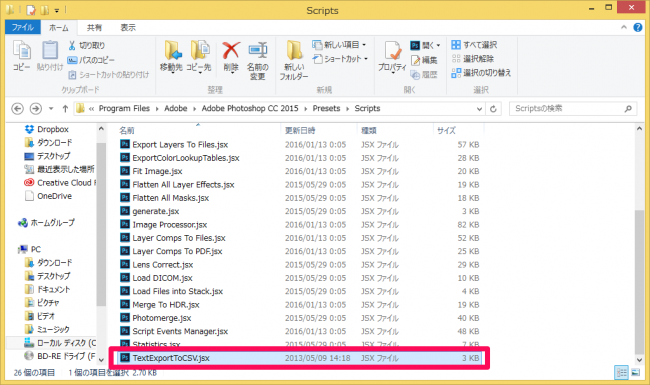Click Program Files in breadcrumb path
Image resolution: width=650 pixels, height=385 pixels.
pyautogui.click(x=124, y=109)
